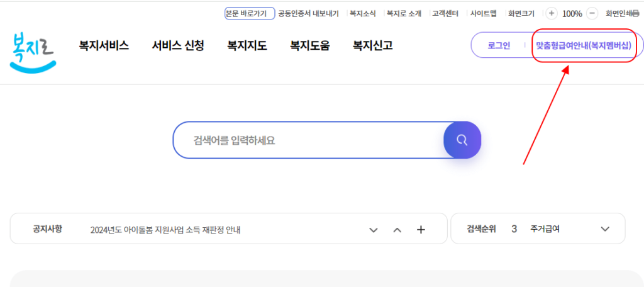Open more notices with plus icon

tap(421, 230)
